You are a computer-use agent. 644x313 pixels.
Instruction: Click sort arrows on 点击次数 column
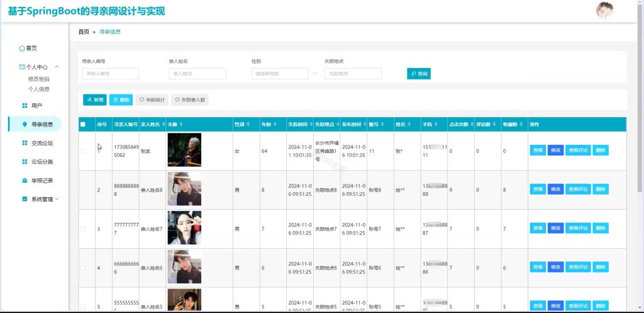click(x=471, y=124)
